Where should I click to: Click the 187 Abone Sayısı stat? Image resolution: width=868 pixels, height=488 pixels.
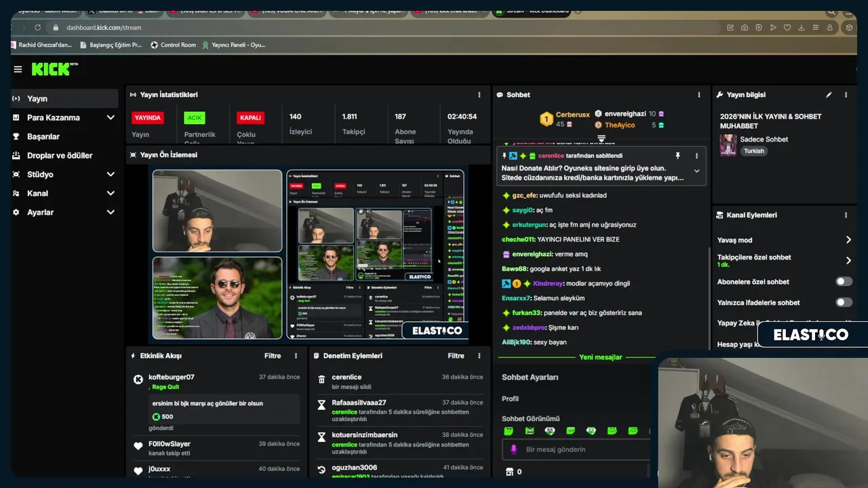[405, 129]
